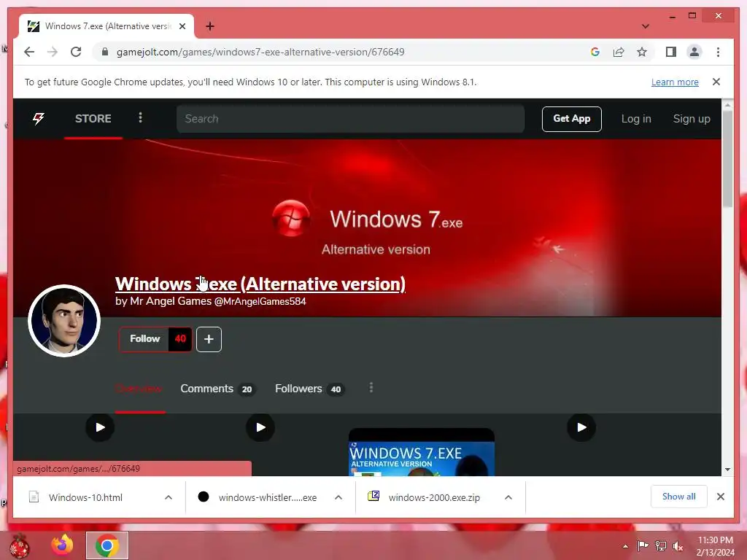Open the Chrome three-dot menu
Screen dimensions: 747x560
click(x=718, y=52)
